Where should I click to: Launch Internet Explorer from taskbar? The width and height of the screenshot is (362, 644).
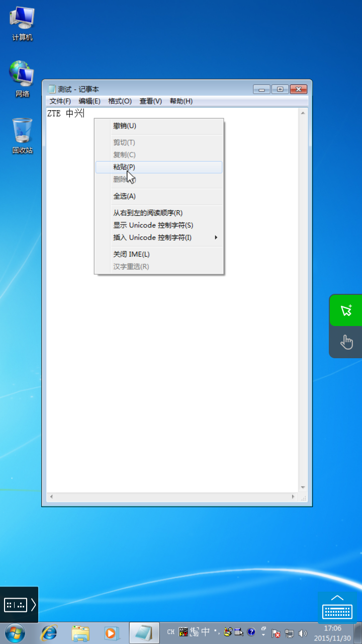coord(49,633)
